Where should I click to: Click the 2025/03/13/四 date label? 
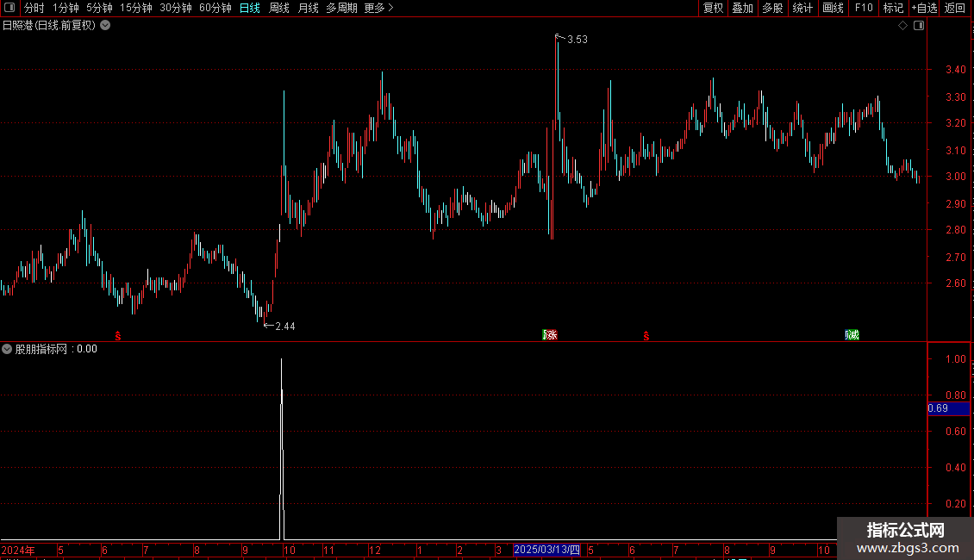click(x=546, y=550)
